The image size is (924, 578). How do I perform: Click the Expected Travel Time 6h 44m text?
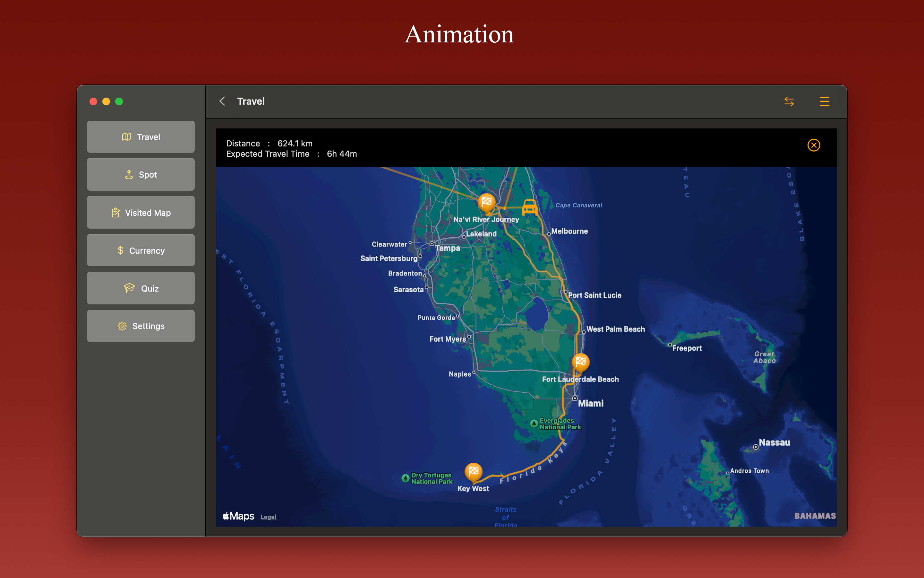[x=291, y=154]
